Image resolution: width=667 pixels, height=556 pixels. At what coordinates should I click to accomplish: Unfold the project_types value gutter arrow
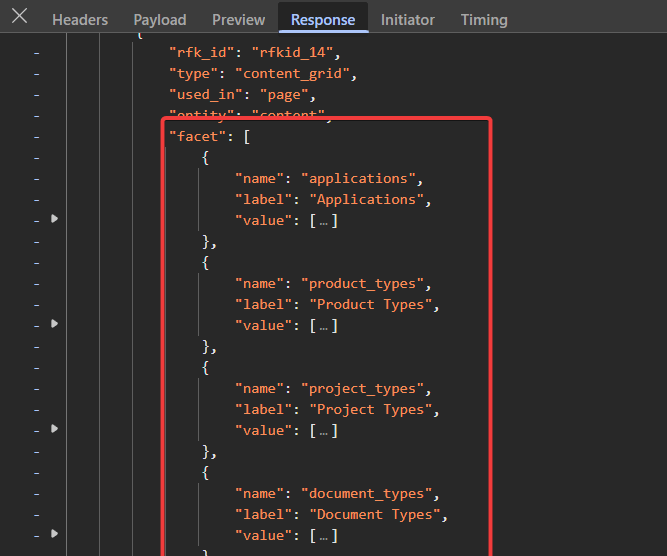click(54, 429)
